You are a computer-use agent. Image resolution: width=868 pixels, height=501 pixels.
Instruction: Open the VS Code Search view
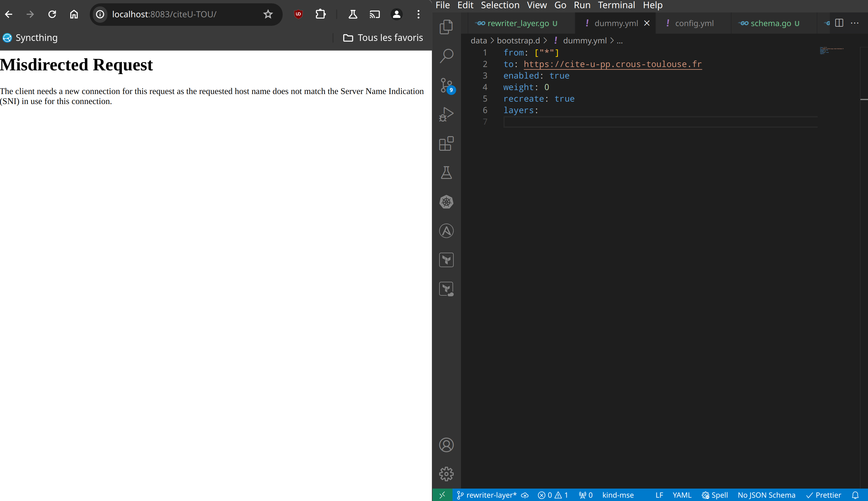(x=446, y=56)
